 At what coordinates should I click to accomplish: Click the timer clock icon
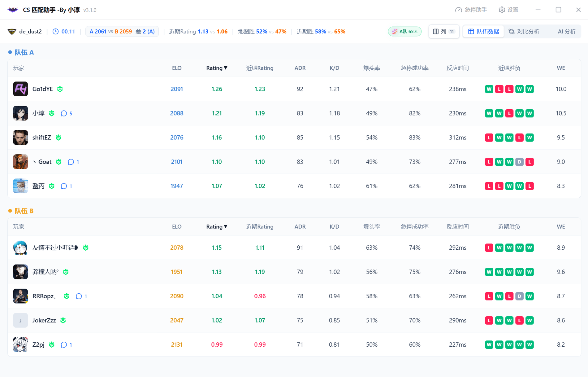tap(55, 32)
